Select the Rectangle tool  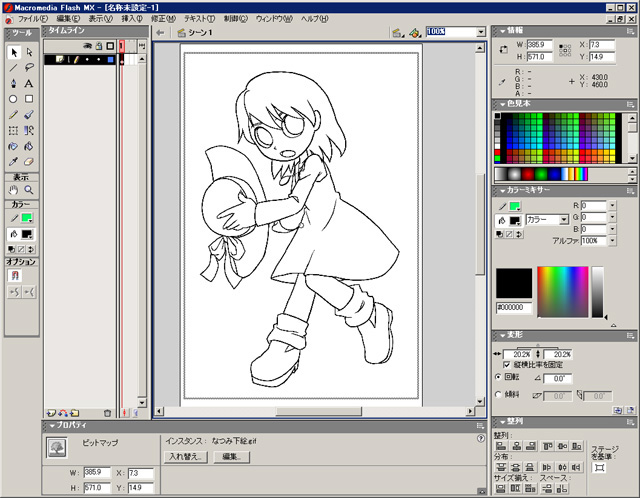[x=29, y=99]
